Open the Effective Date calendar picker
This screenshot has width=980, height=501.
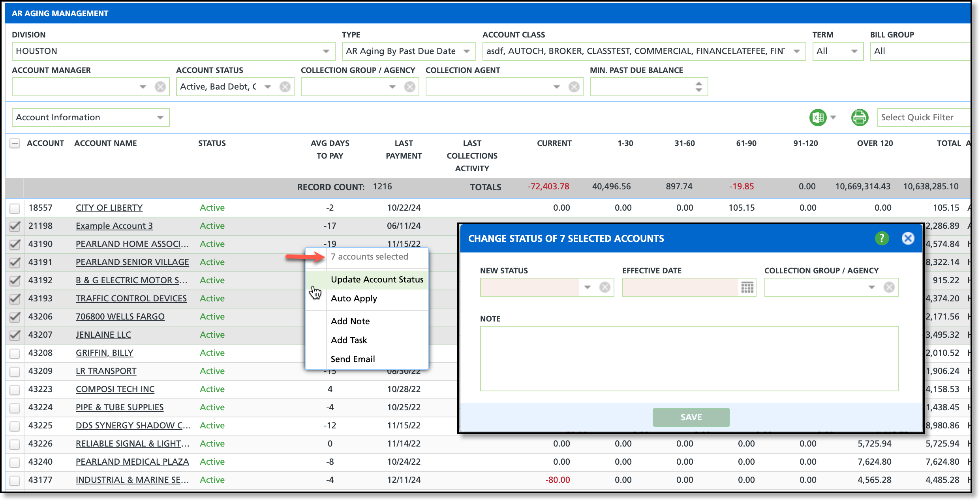[x=747, y=287]
